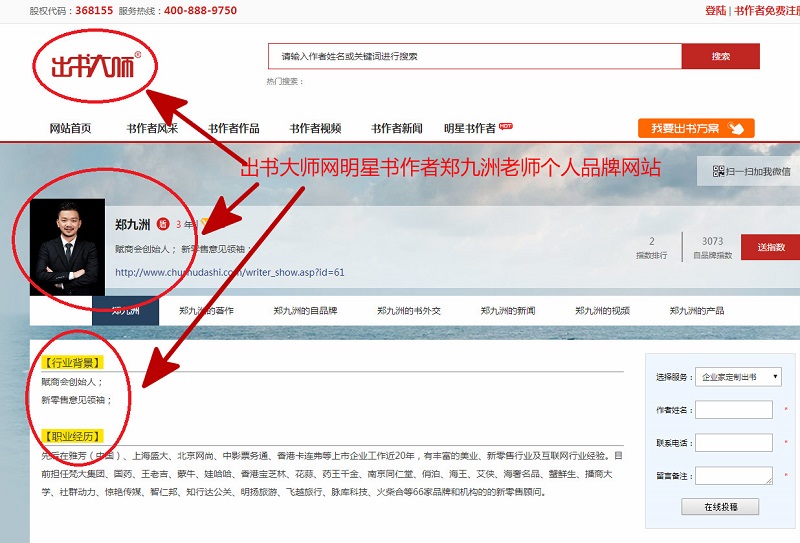The image size is (800, 543).
Task: Click the icon on 我要出书方案 button
Action: coord(736,128)
